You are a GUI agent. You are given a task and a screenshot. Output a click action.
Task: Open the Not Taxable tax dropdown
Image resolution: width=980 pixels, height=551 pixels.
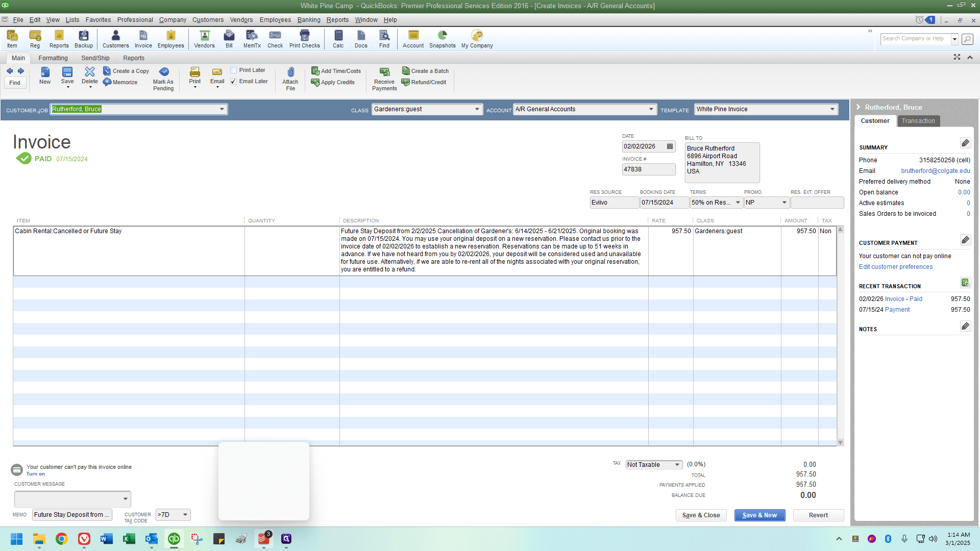(x=677, y=465)
